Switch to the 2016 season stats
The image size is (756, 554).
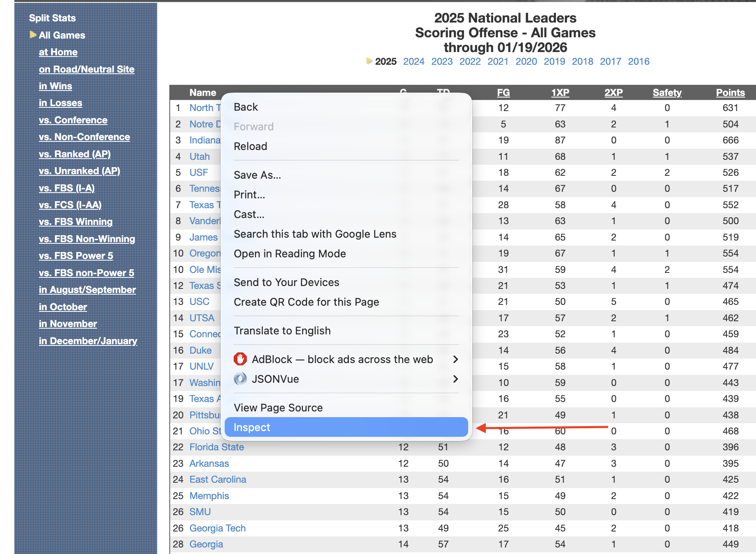[638, 61]
